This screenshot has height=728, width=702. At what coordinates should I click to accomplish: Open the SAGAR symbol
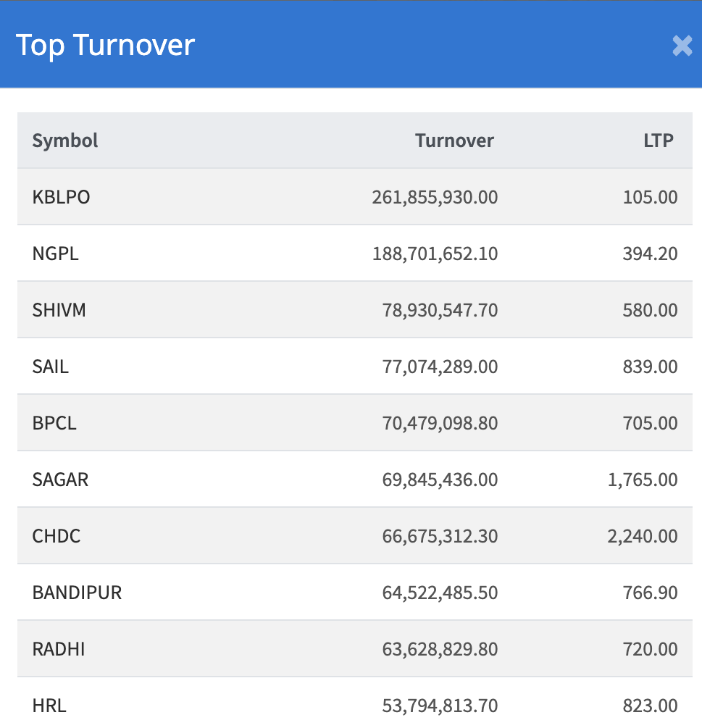(61, 480)
